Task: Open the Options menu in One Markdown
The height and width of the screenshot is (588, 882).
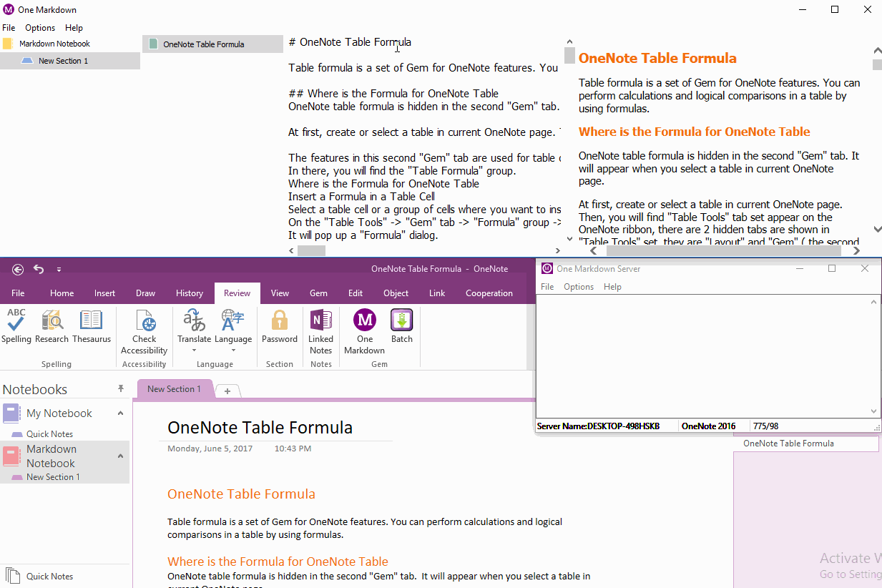Action: [x=40, y=28]
